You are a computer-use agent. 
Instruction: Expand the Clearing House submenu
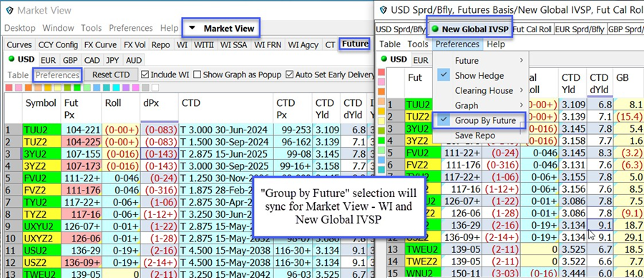click(x=481, y=90)
